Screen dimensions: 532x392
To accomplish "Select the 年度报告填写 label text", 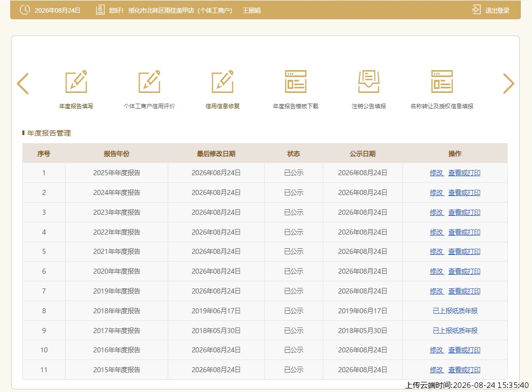I will (x=76, y=106).
